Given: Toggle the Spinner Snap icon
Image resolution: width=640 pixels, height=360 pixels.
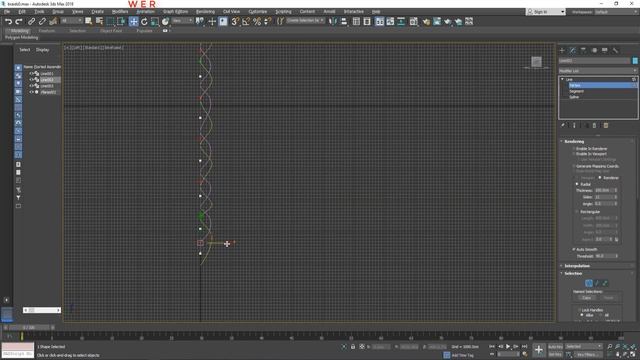Looking at the screenshot, I should (x=268, y=22).
